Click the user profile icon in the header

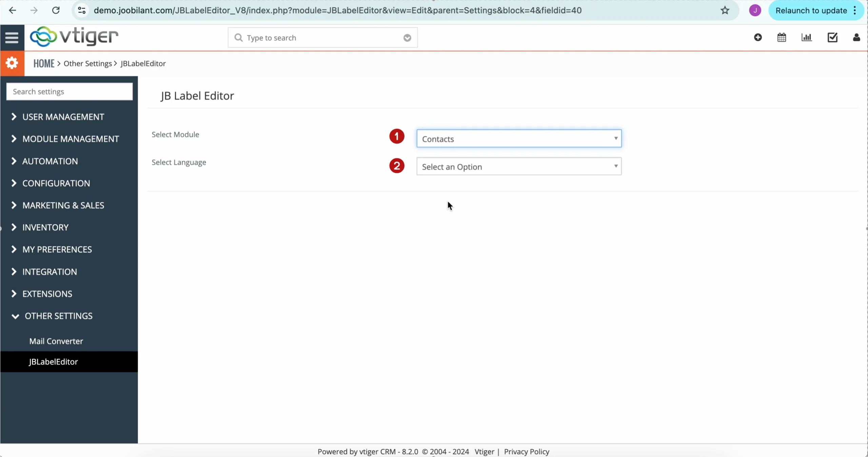tap(856, 37)
